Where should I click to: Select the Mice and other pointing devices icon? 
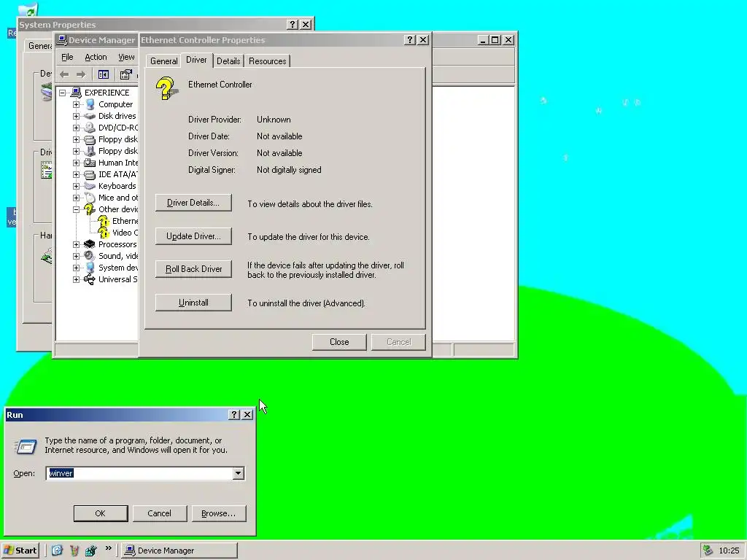[x=90, y=198]
